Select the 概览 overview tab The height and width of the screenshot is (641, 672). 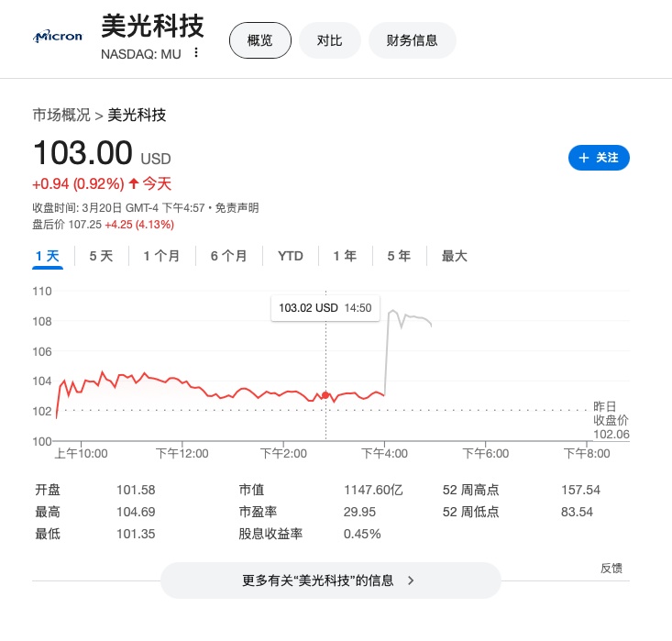pyautogui.click(x=259, y=40)
